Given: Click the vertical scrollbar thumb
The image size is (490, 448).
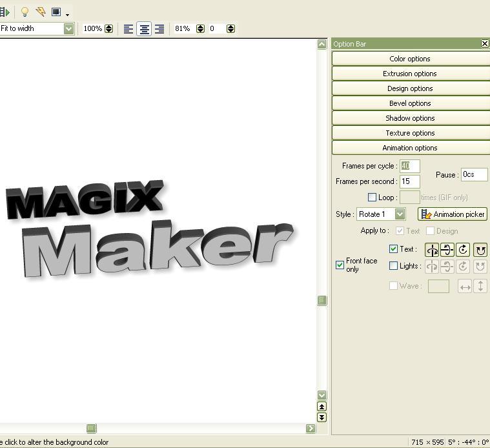Looking at the screenshot, I should (x=322, y=301).
